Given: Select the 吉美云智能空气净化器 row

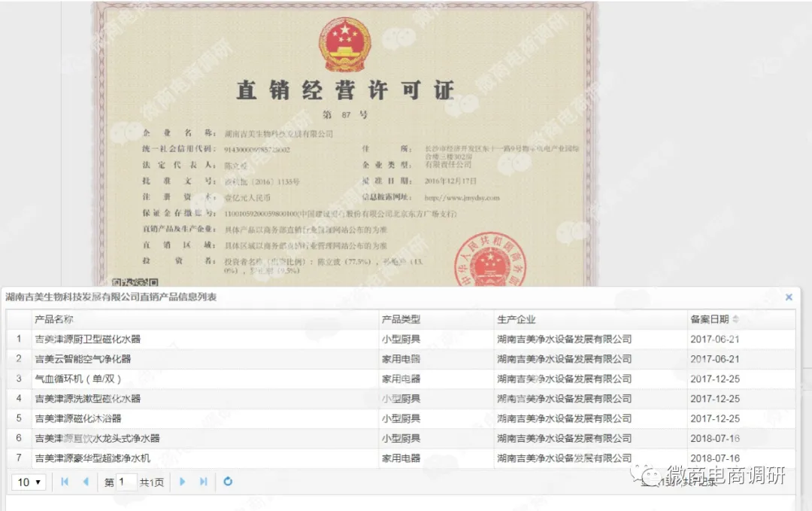Looking at the screenshot, I should click(x=83, y=359).
